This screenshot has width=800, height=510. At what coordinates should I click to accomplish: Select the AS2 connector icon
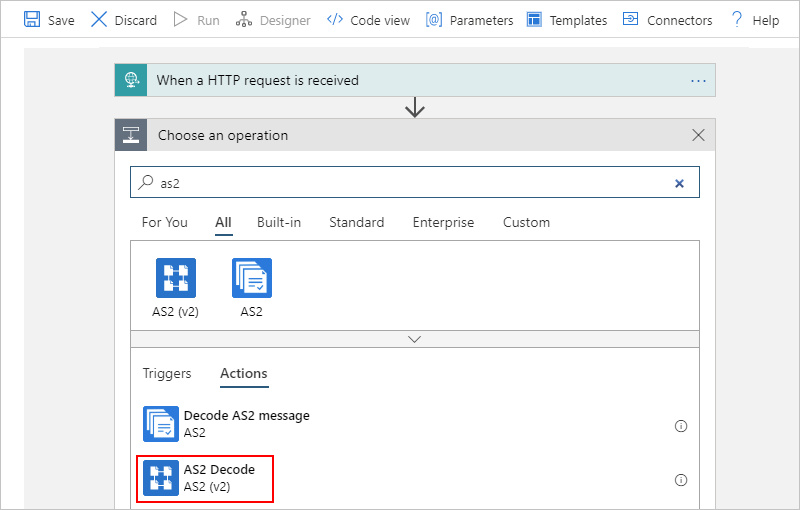pos(252,278)
